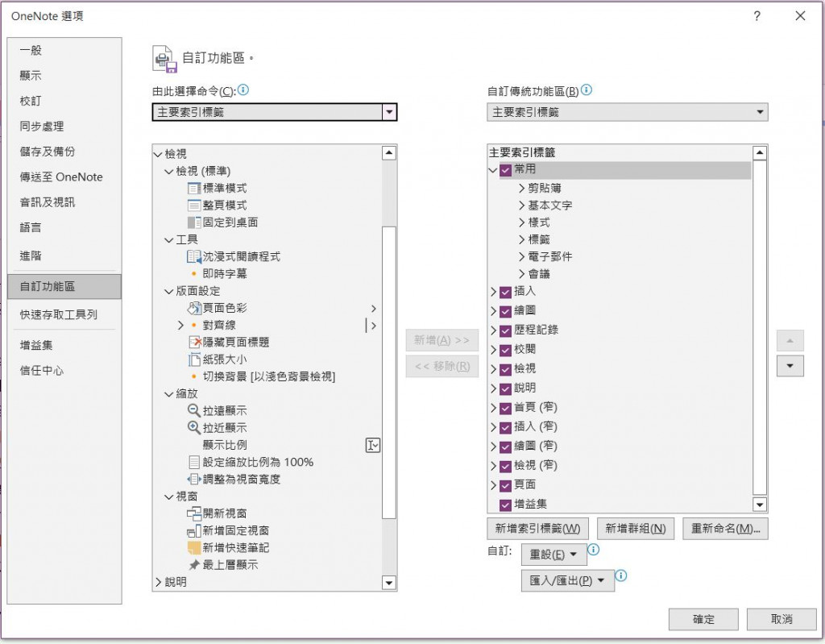The height and width of the screenshot is (644, 825).
Task: Click the 整頁模式 icon
Action: [194, 206]
